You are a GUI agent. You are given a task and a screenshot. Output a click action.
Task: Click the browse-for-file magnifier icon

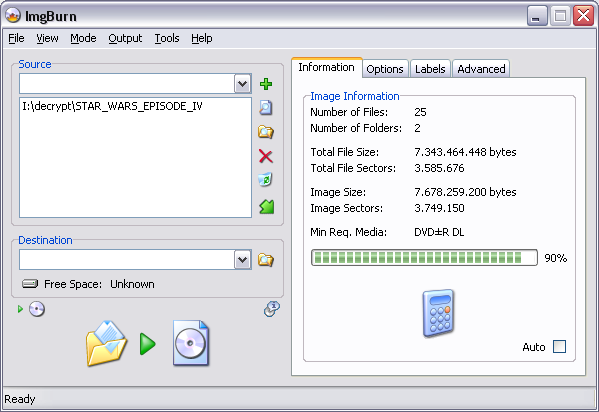(x=266, y=107)
